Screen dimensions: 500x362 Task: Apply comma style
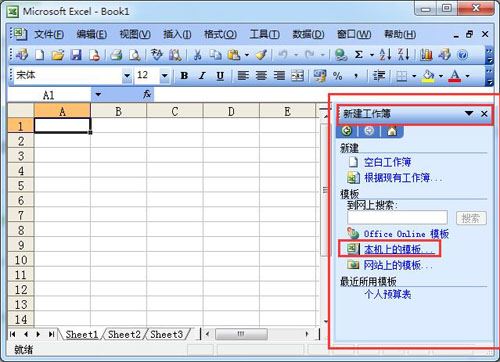point(356,77)
